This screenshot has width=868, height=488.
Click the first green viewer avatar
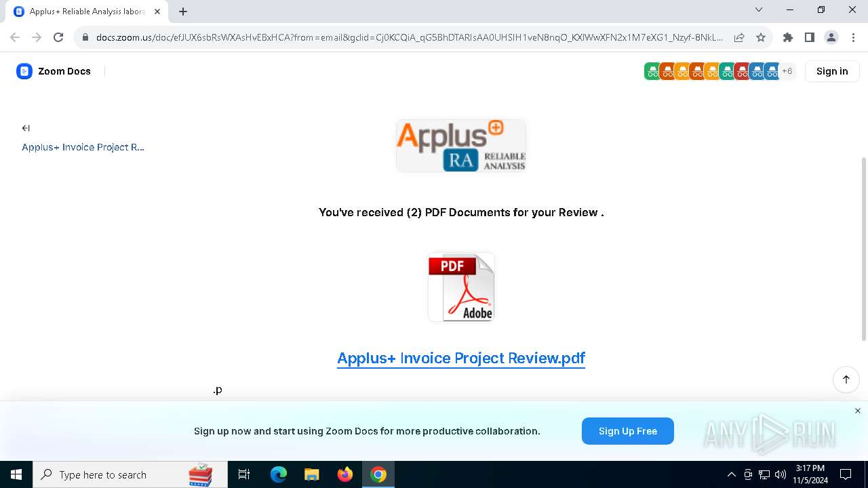652,71
